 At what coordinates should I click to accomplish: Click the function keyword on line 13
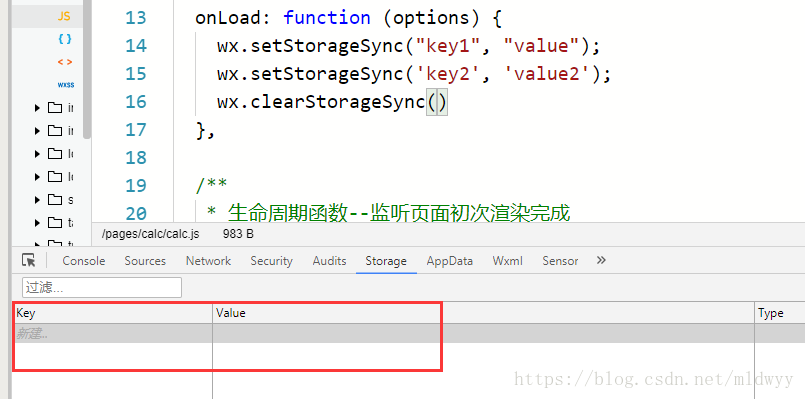(327, 18)
